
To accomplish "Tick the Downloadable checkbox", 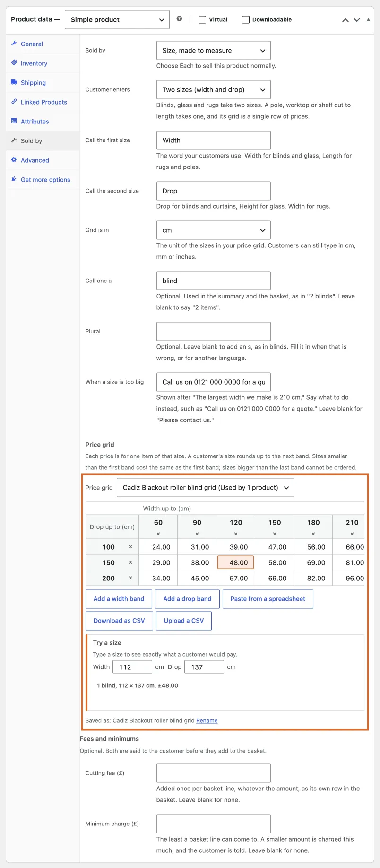I will (246, 19).
